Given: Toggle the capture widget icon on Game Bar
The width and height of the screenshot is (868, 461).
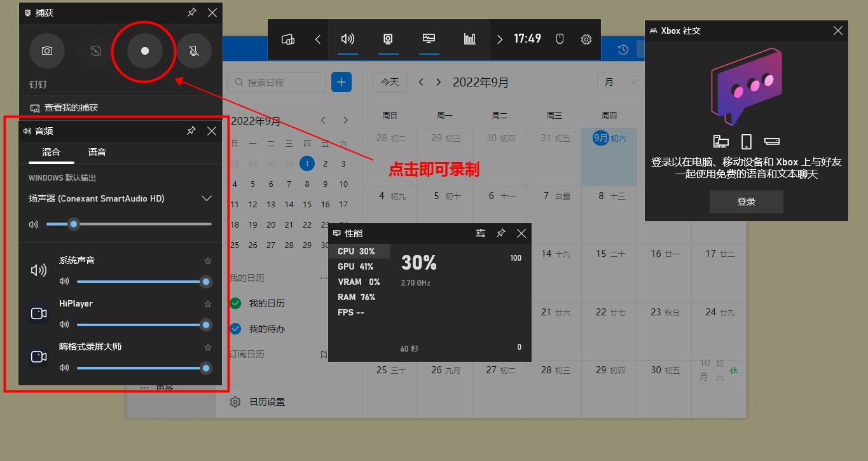Looking at the screenshot, I should [x=389, y=39].
